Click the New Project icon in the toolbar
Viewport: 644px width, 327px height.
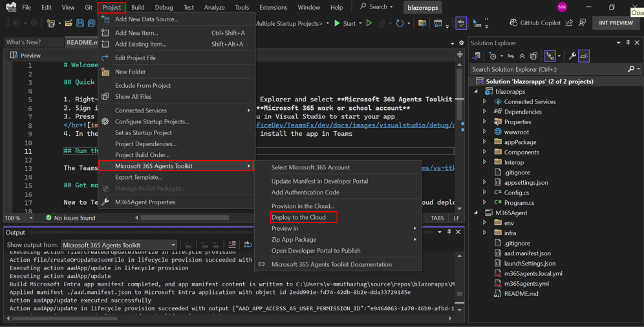coord(51,23)
